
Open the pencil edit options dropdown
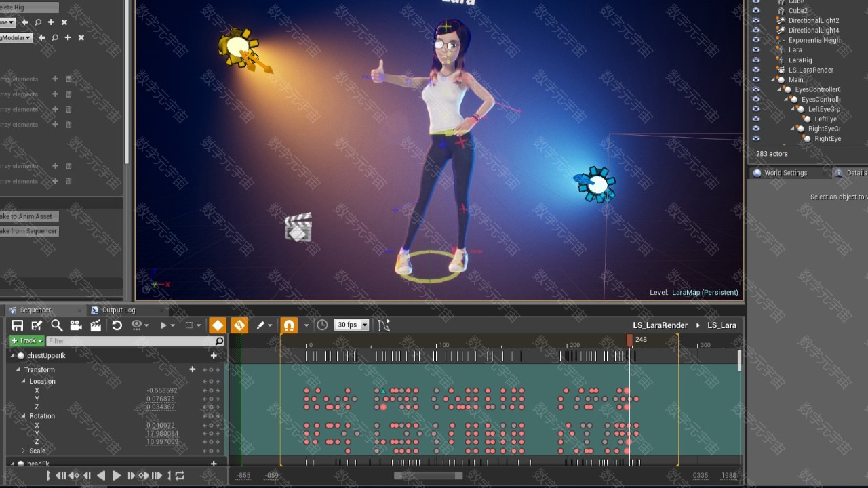[264, 325]
